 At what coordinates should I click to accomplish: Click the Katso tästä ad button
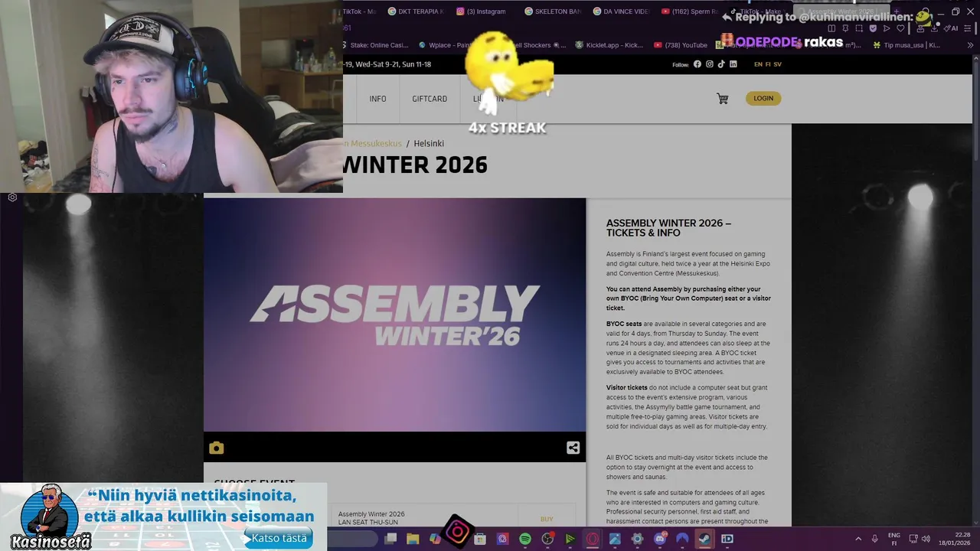click(x=278, y=538)
